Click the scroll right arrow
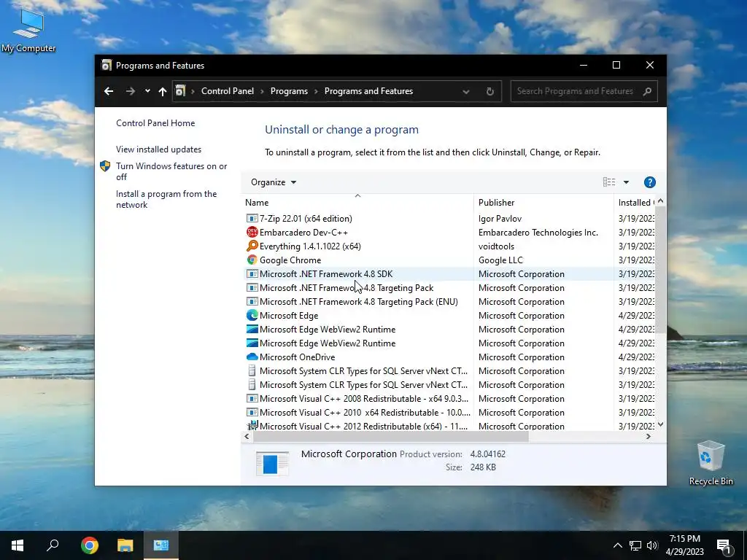This screenshot has width=747, height=560. (x=648, y=436)
